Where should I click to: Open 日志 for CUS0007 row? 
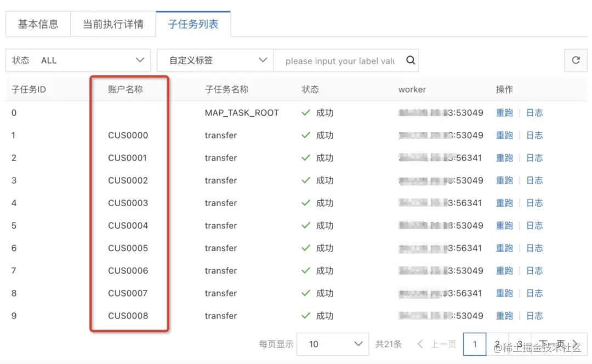tap(534, 293)
